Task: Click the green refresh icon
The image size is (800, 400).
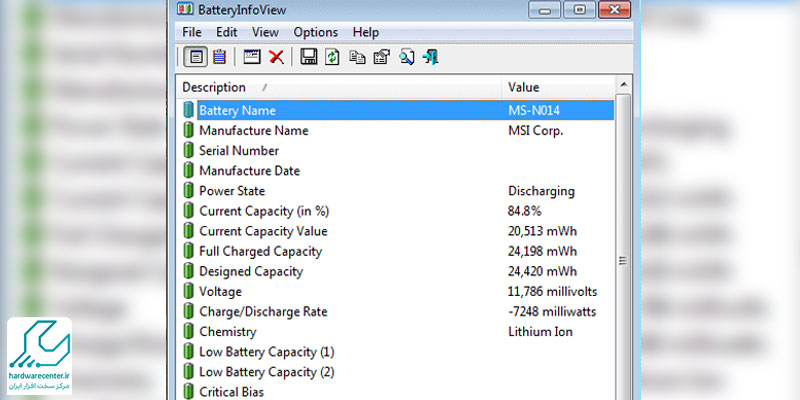Action: [x=333, y=57]
